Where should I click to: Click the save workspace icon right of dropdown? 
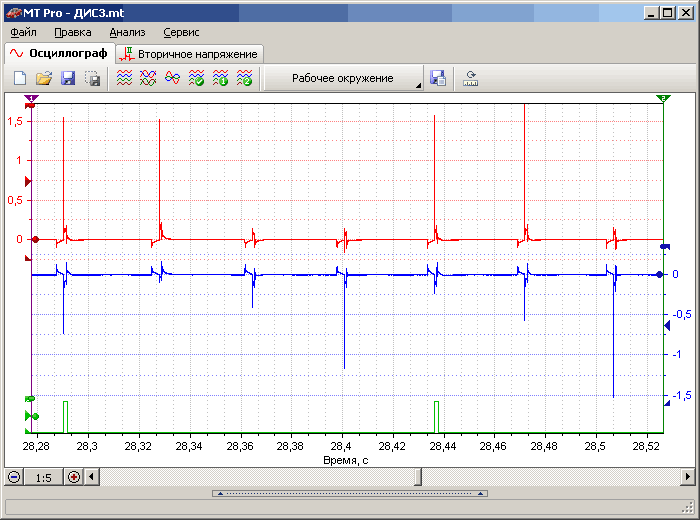tap(437, 78)
